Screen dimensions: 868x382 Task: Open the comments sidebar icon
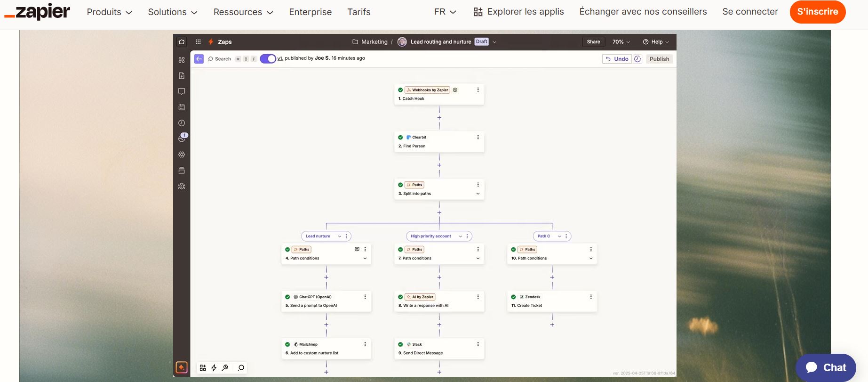tap(182, 91)
